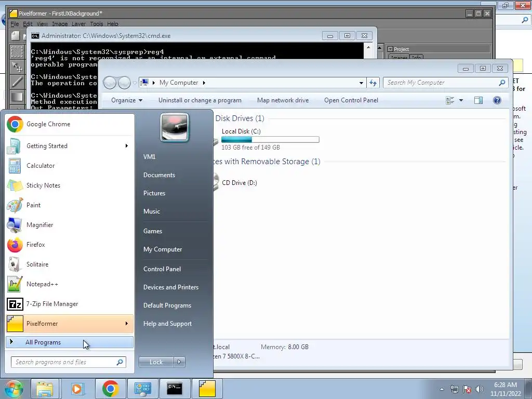This screenshot has height=399, width=532.
Task: Launch Notepad++ from the Start menu
Action: [70, 284]
